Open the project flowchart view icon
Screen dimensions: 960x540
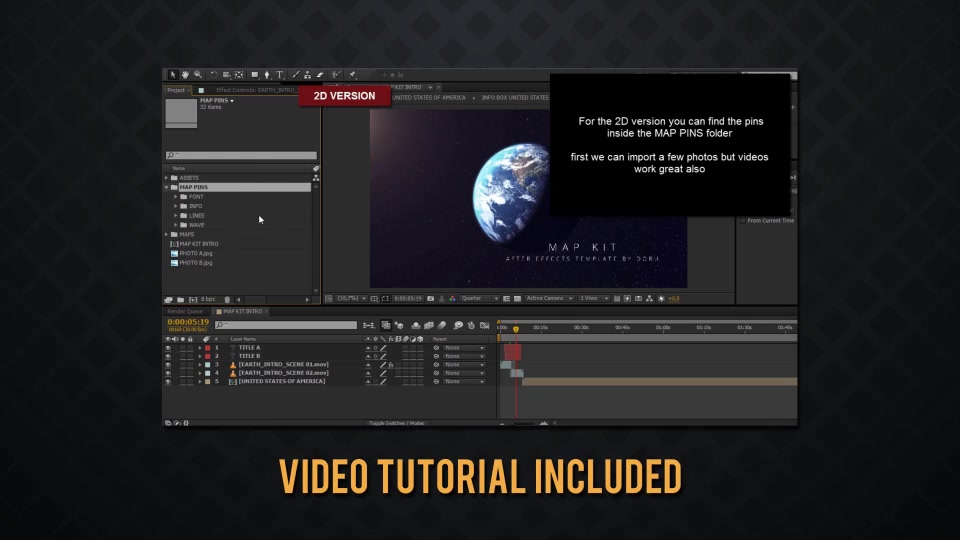click(316, 178)
